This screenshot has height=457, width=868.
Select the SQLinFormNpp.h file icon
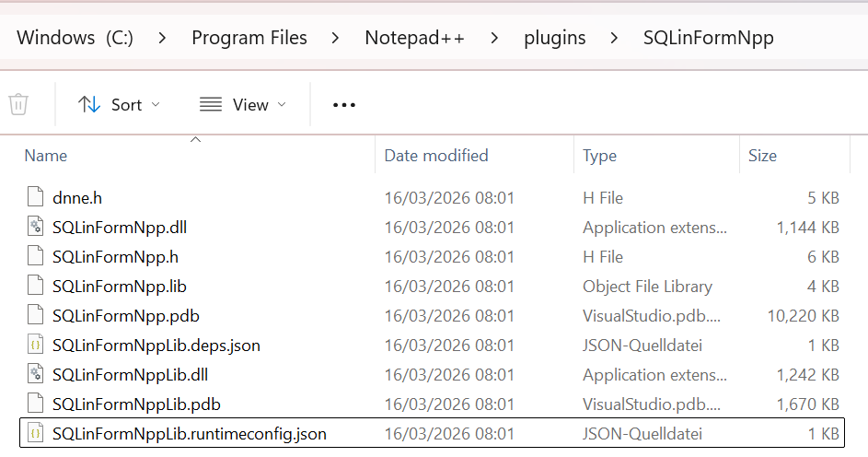click(35, 256)
